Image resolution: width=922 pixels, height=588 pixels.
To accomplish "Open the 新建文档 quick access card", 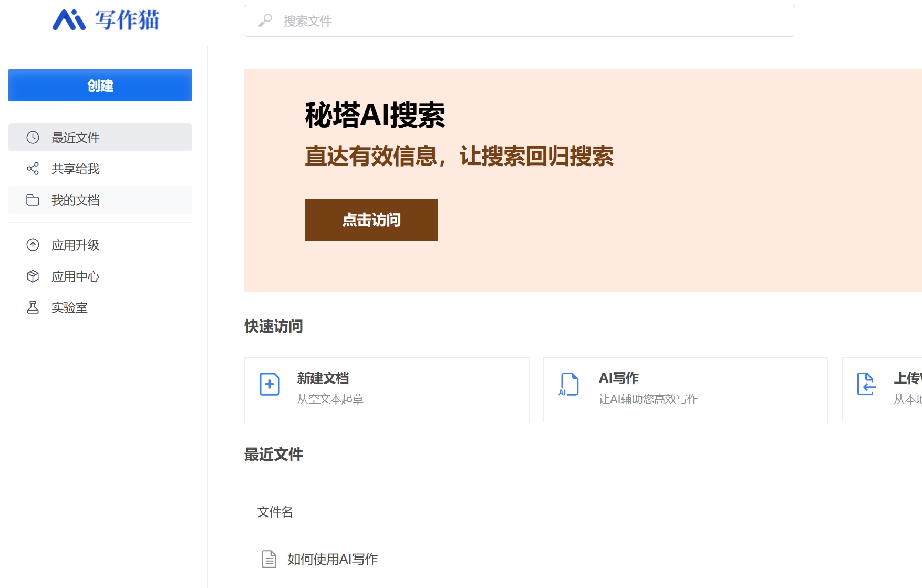I will coord(386,390).
